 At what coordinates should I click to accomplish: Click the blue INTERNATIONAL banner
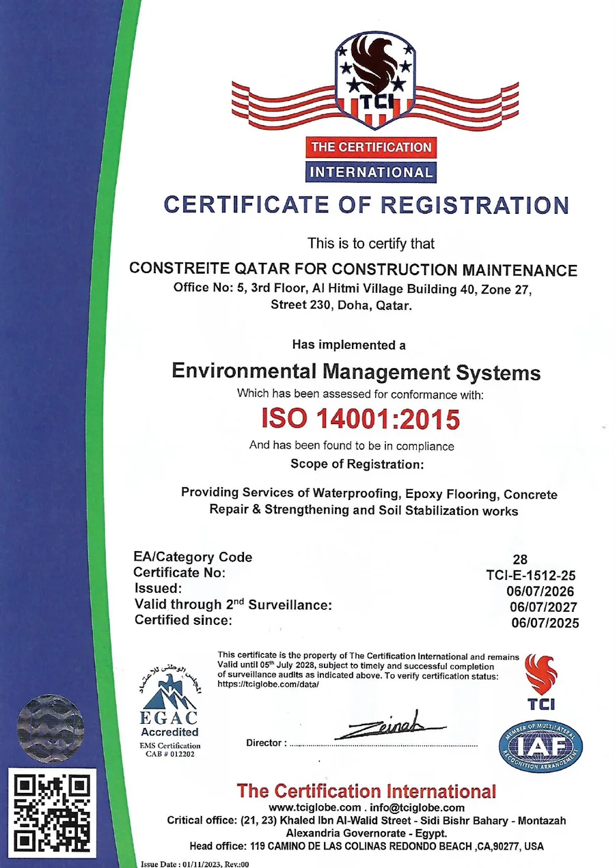(x=371, y=171)
